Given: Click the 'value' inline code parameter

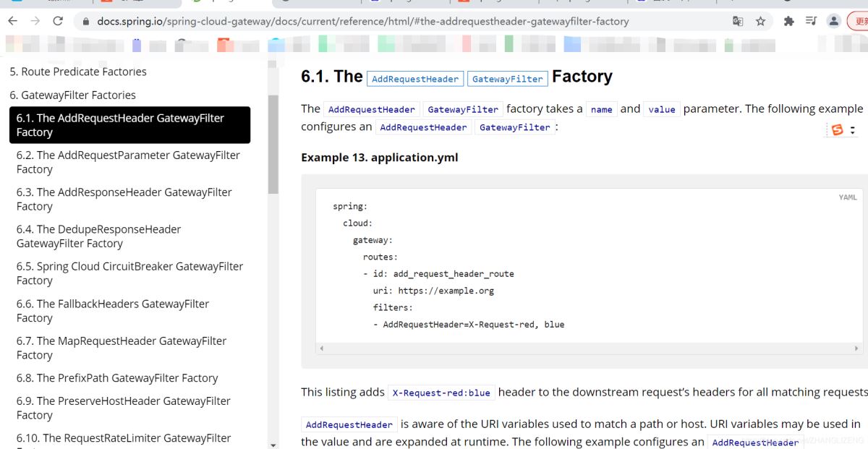Looking at the screenshot, I should [661, 109].
